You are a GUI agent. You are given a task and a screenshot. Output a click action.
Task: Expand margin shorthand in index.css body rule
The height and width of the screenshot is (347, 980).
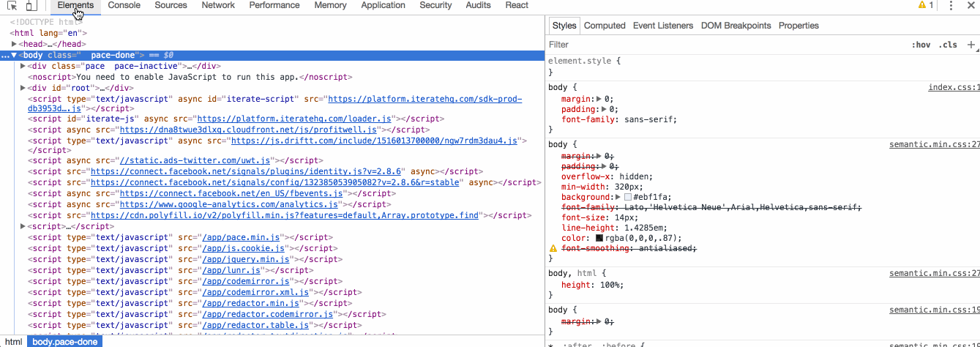click(600, 99)
